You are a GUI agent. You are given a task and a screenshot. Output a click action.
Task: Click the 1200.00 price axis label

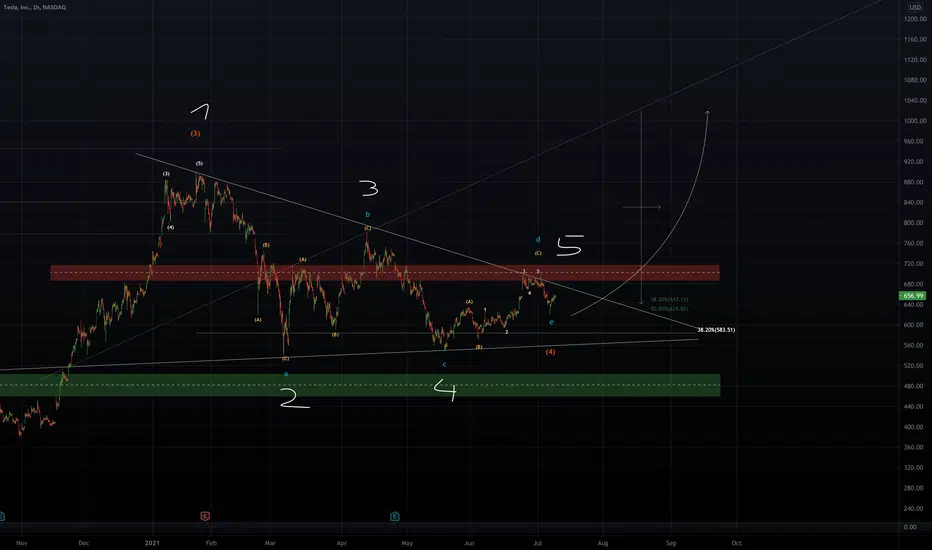(915, 19)
